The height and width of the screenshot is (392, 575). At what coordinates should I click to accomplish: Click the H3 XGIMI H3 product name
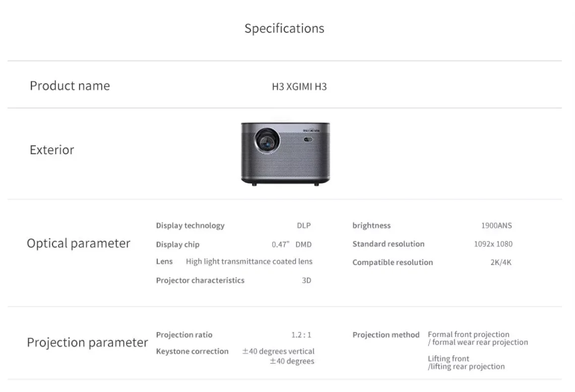point(299,87)
